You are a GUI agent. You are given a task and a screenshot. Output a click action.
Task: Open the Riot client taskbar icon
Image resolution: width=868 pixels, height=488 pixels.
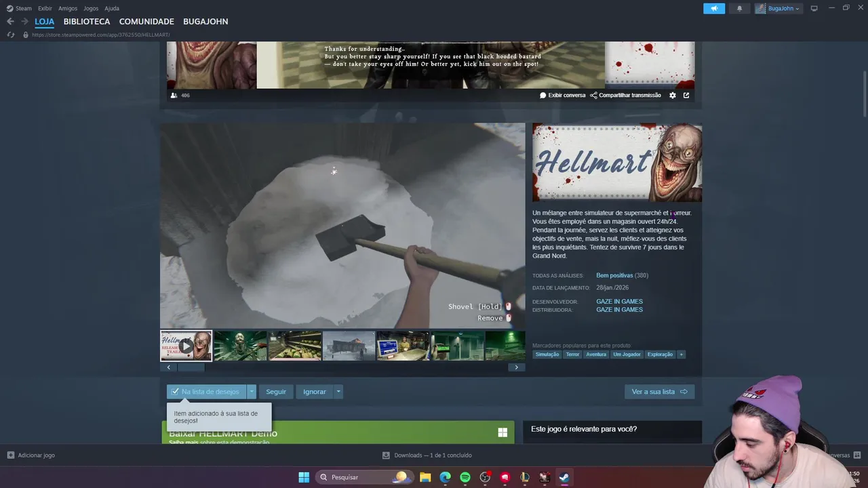pos(505,477)
